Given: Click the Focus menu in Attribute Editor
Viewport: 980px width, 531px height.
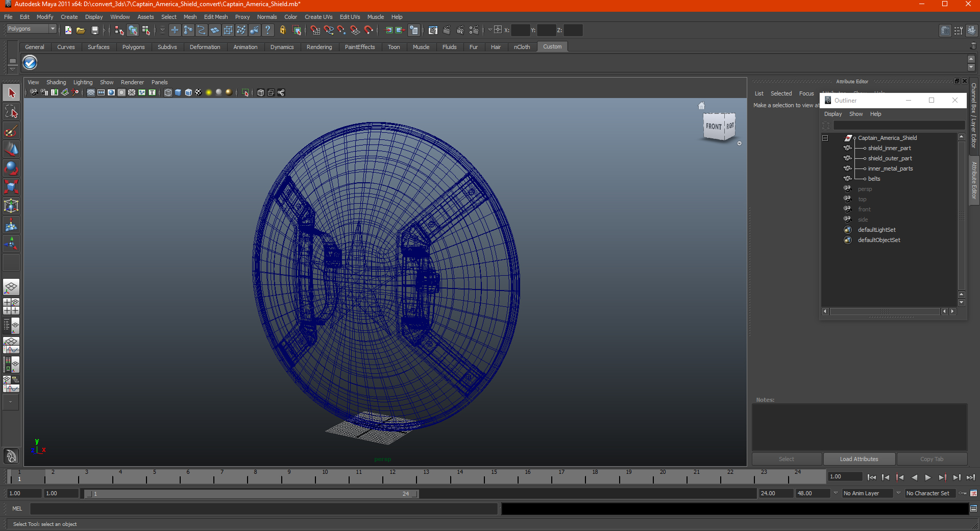Looking at the screenshot, I should click(806, 93).
